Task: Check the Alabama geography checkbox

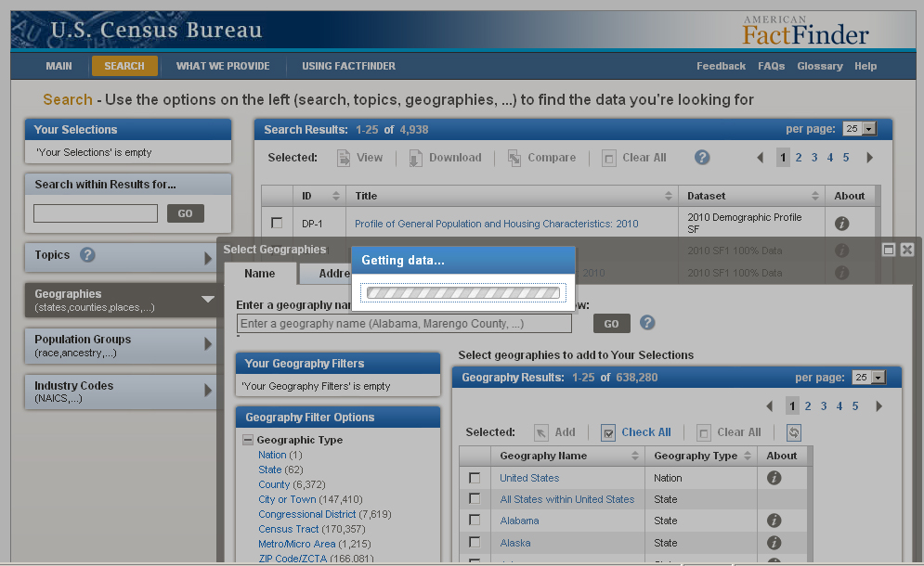Action: click(x=475, y=520)
